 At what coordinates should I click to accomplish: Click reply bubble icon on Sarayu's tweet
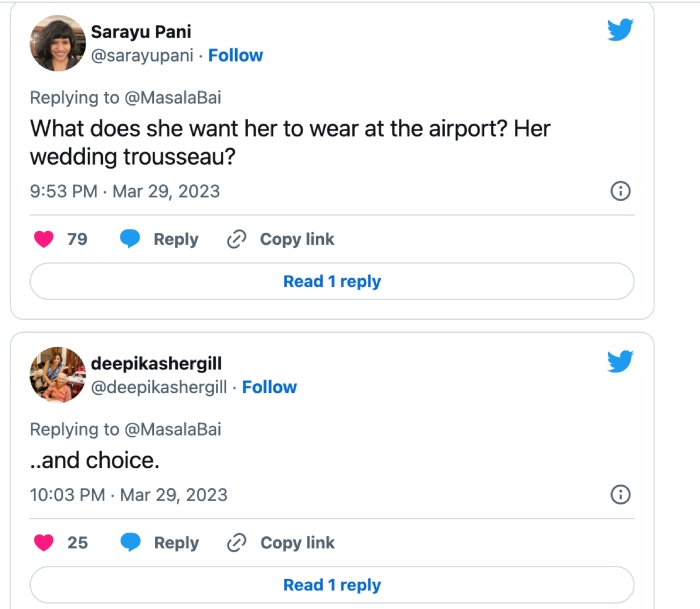pos(131,239)
